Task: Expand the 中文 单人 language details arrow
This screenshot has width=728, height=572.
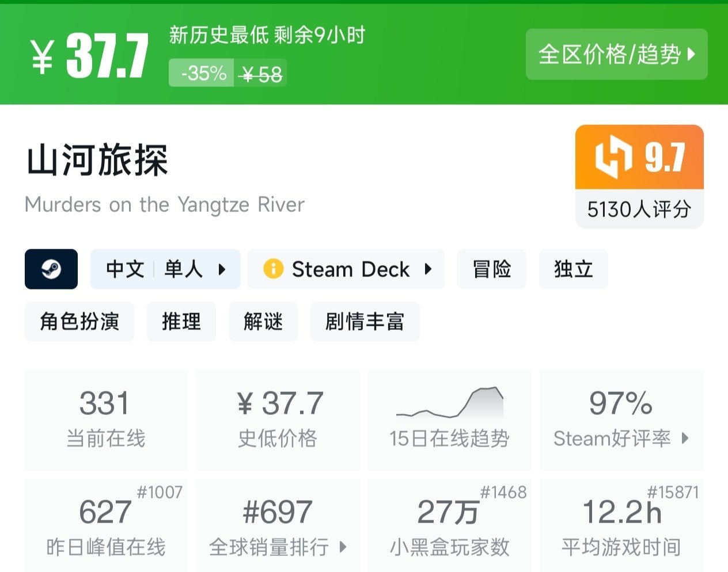Action: pyautogui.click(x=222, y=269)
